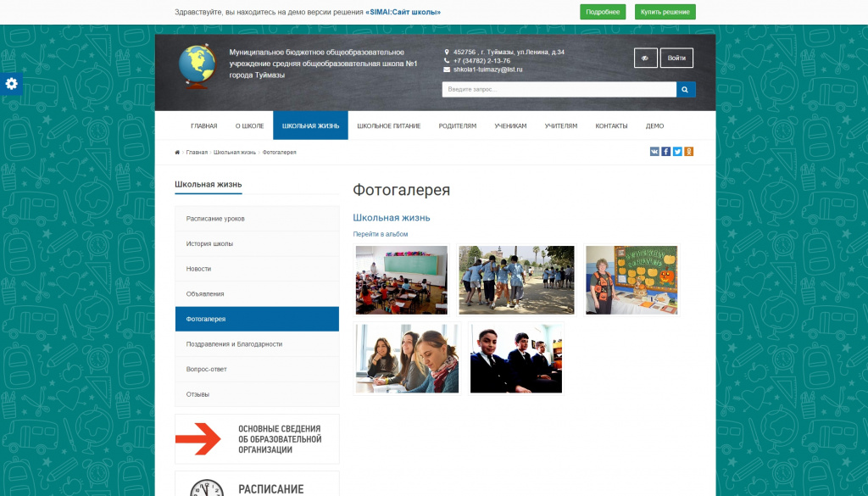Click into the search query field
Screen dimensions: 868x496
[559, 89]
